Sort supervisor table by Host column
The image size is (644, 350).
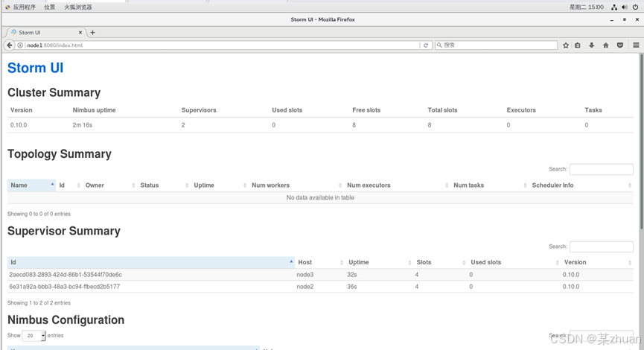tap(320, 262)
